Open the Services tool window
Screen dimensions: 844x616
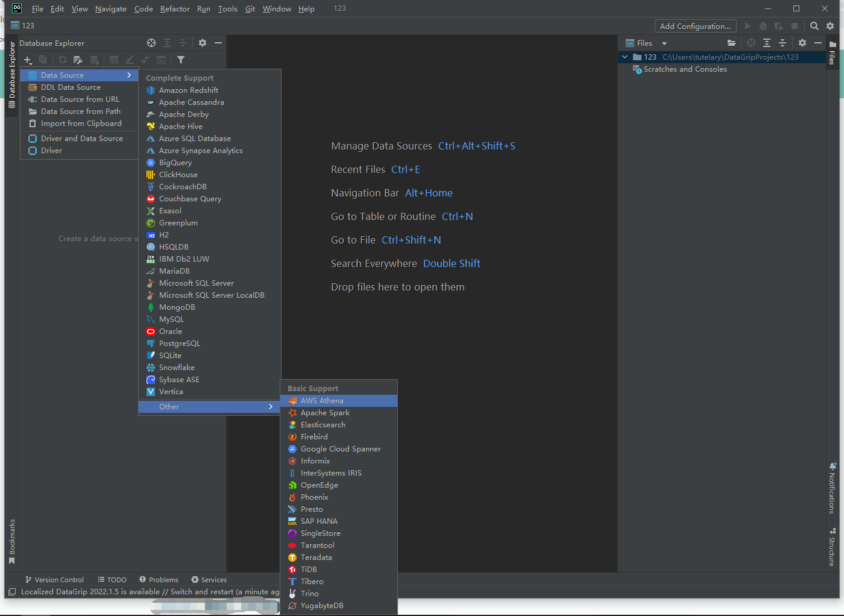[209, 580]
